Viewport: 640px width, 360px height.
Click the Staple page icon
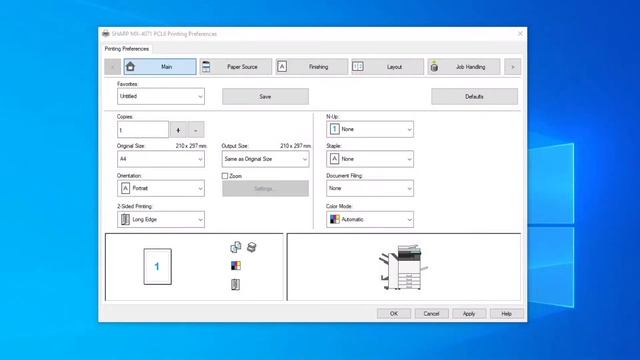coord(334,159)
